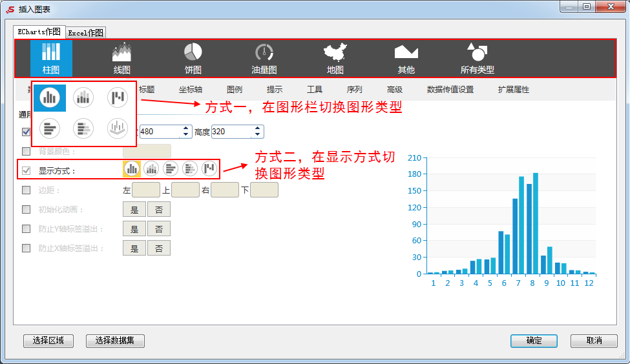
Task: Toggle the width/height size checkbox
Action: pos(26,132)
